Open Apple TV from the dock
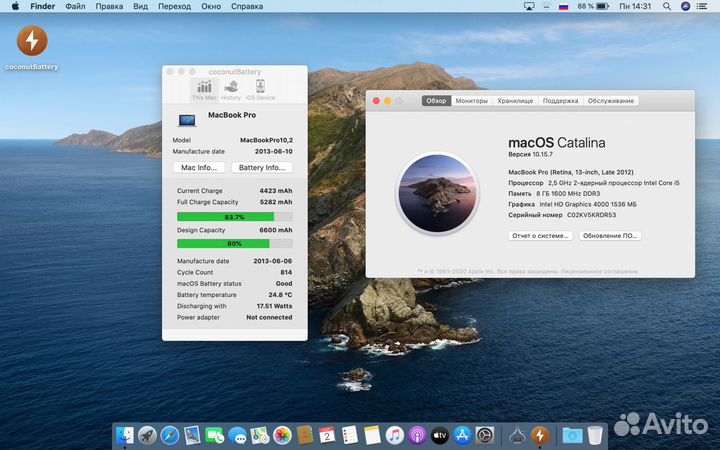The width and height of the screenshot is (720, 450). [x=439, y=435]
